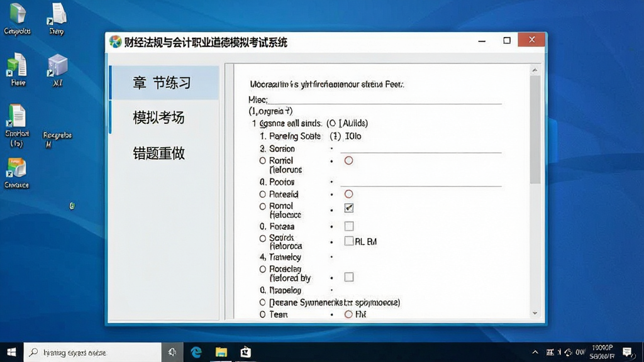Image resolution: width=644 pixels, height=362 pixels.
Task: Tick the checkbox in Rotdclan row
Action: click(349, 277)
